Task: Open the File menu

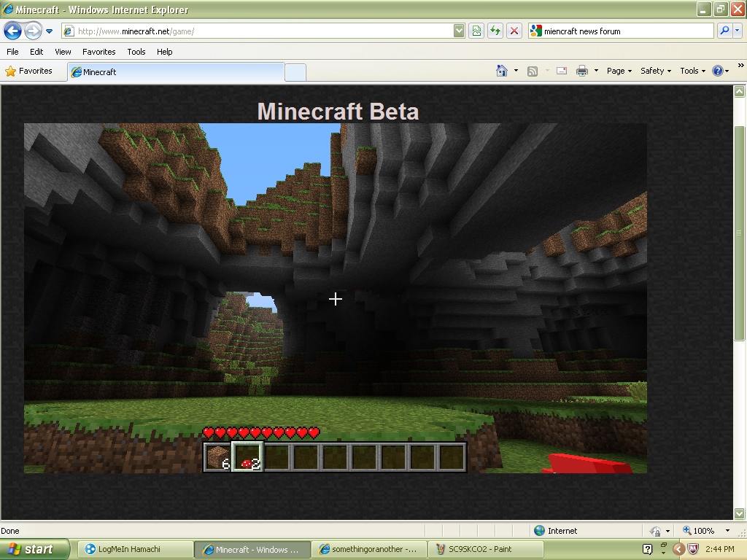Action: coord(12,52)
